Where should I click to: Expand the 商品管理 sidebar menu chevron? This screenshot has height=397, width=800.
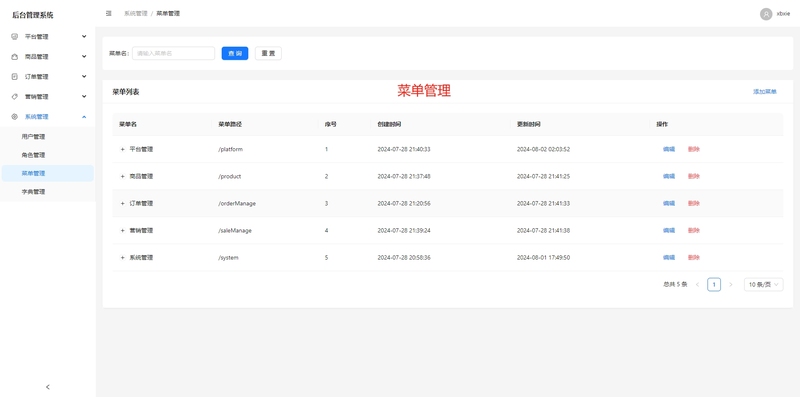point(84,57)
